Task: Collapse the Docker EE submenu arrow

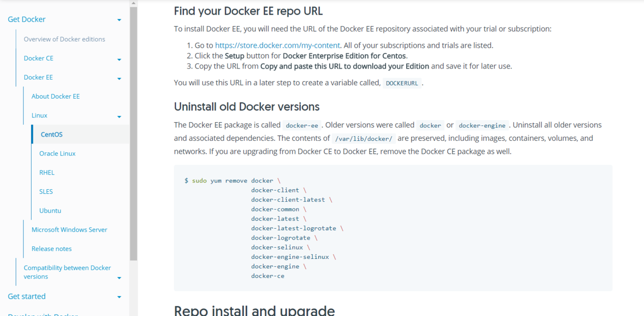Action: (x=119, y=79)
